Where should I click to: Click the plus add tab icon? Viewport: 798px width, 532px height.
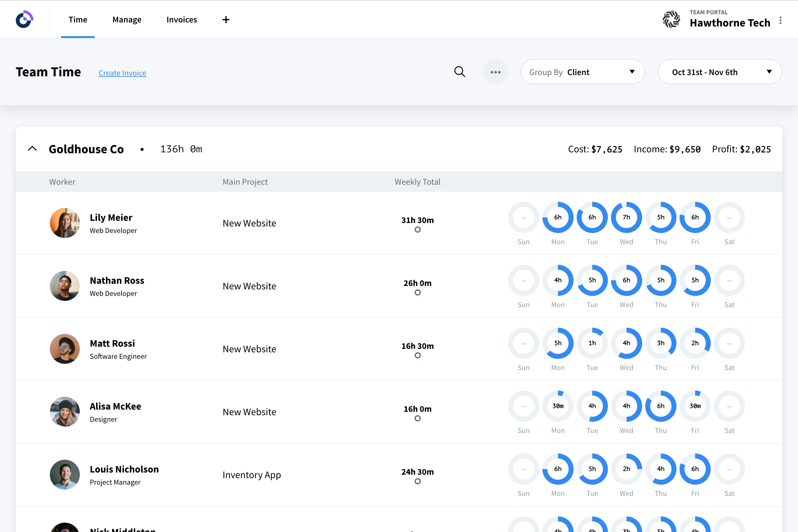226,20
